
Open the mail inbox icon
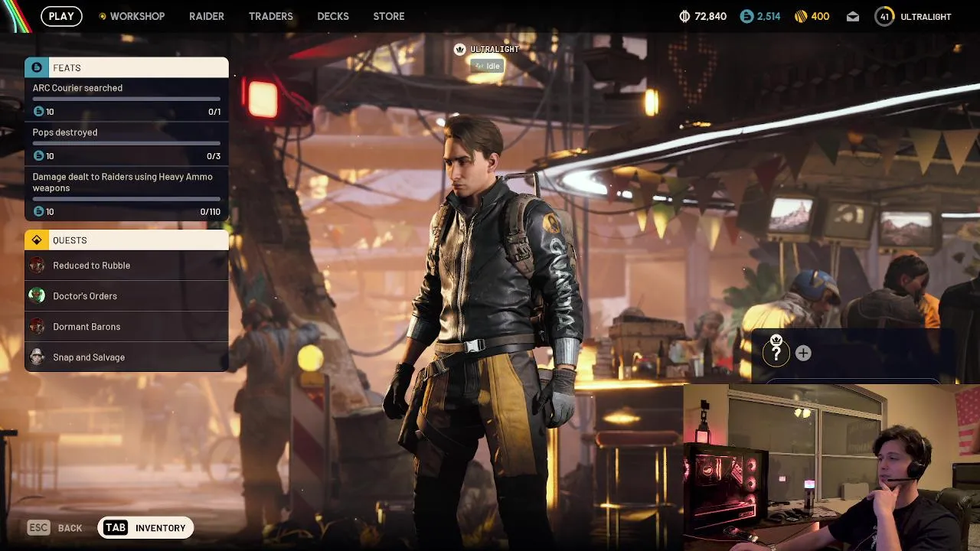(x=853, y=16)
